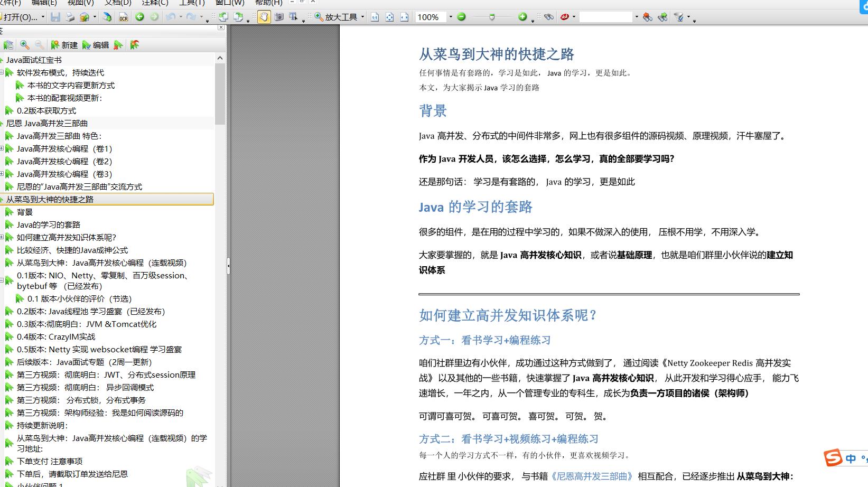The width and height of the screenshot is (868, 487).
Task: Click the Sogou input method S icon
Action: [834, 458]
